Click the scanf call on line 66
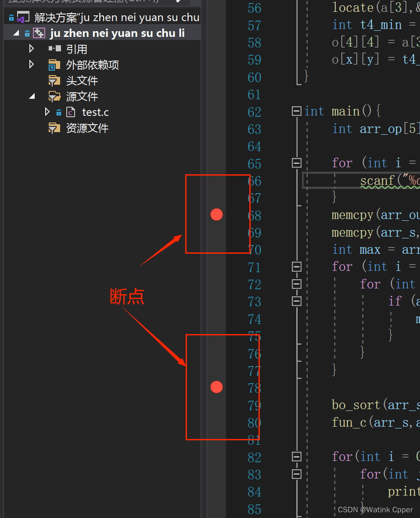Viewport: 420px width, 518px height. 377,180
